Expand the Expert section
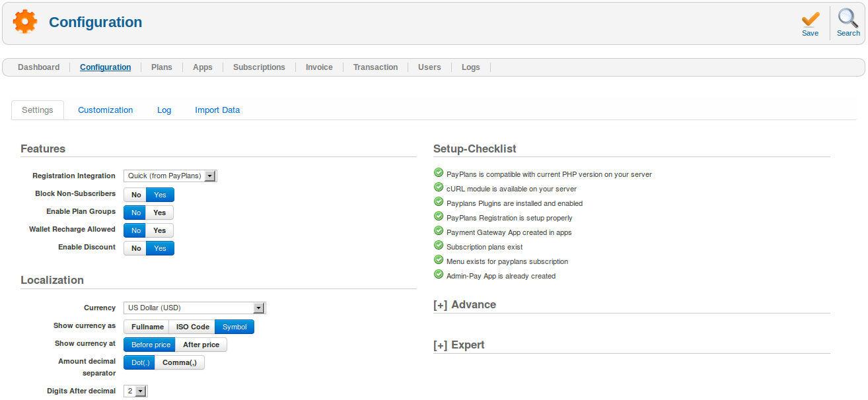The width and height of the screenshot is (868, 400). (458, 345)
